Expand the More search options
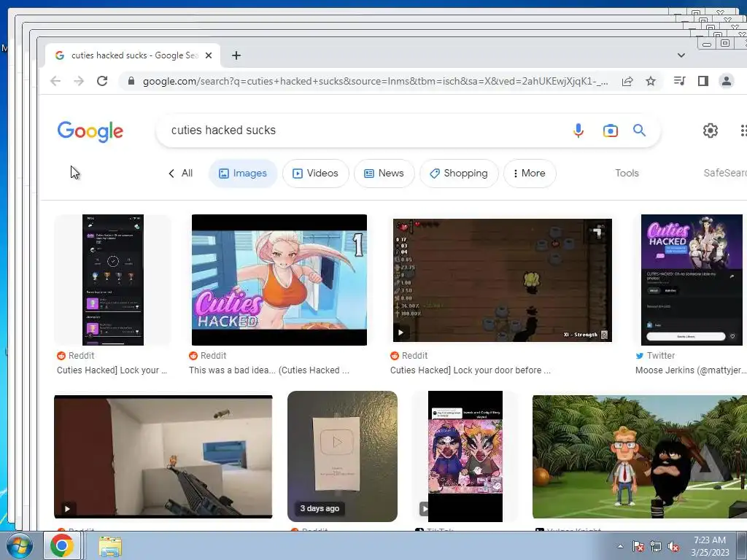The height and width of the screenshot is (560, 747). [530, 174]
